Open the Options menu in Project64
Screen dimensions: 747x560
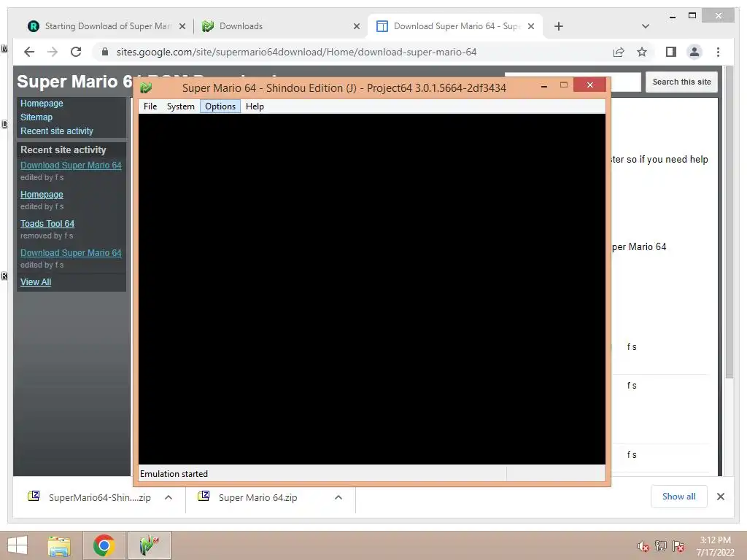tap(220, 106)
